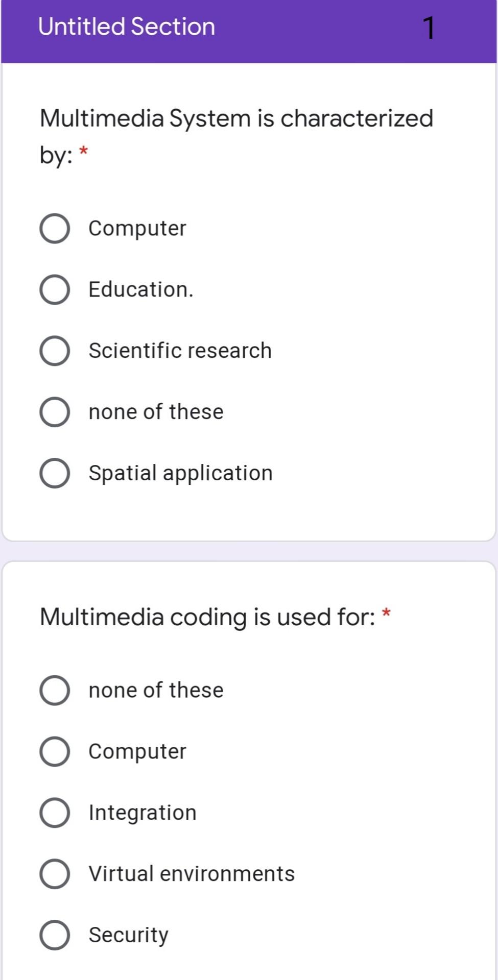The image size is (498, 980).
Task: Select Computer radio under Multimedia System question
Action: coord(55,228)
